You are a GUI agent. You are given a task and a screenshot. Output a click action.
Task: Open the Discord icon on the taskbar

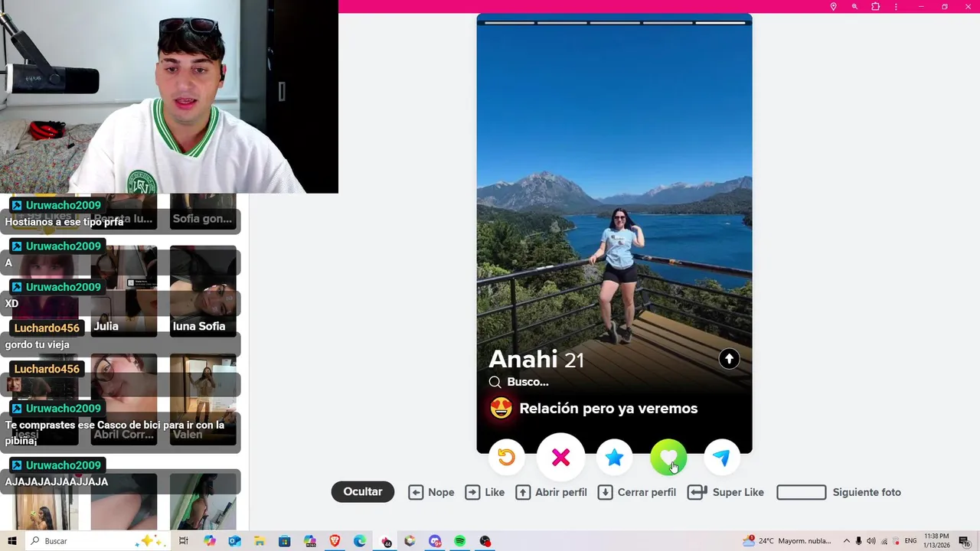pyautogui.click(x=435, y=541)
